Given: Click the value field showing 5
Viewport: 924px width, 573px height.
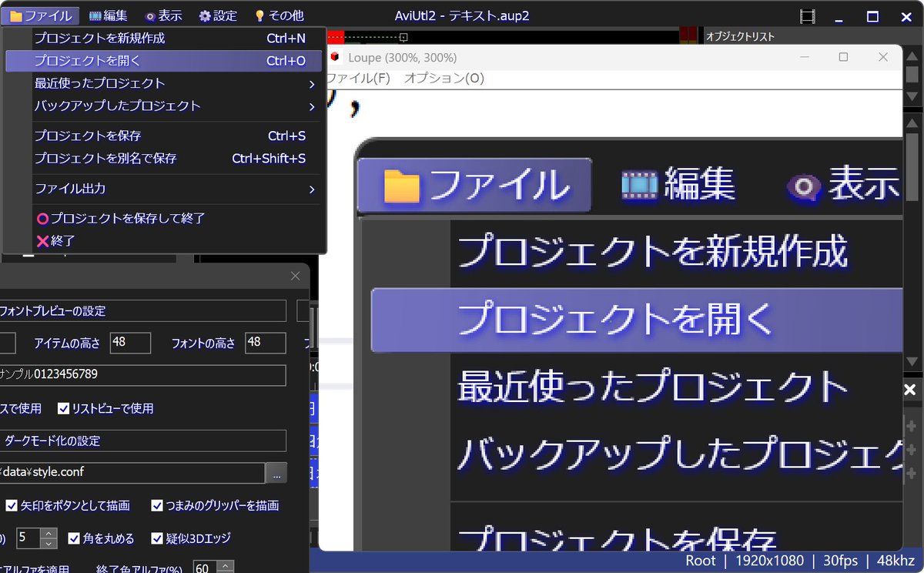Looking at the screenshot, I should click(28, 538).
